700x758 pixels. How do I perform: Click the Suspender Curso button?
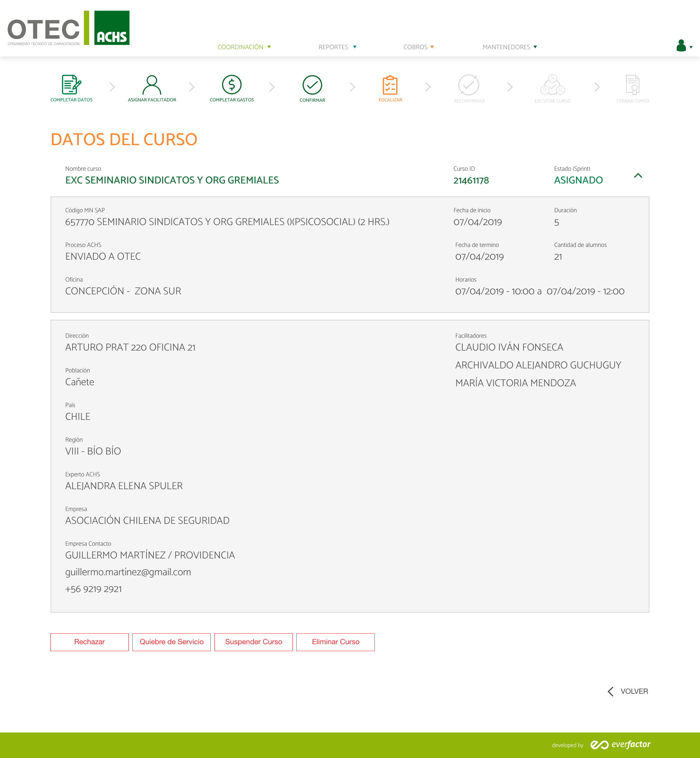pyautogui.click(x=253, y=642)
